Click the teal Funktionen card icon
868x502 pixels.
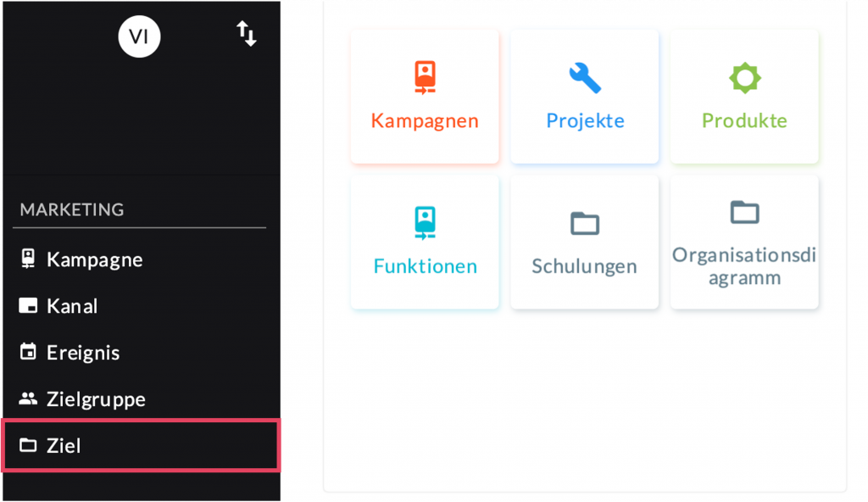[x=425, y=222]
